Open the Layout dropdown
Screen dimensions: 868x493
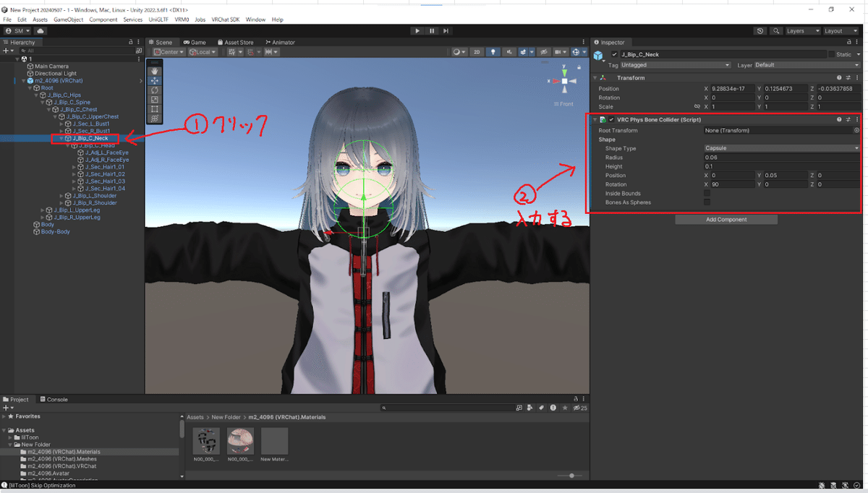(842, 31)
